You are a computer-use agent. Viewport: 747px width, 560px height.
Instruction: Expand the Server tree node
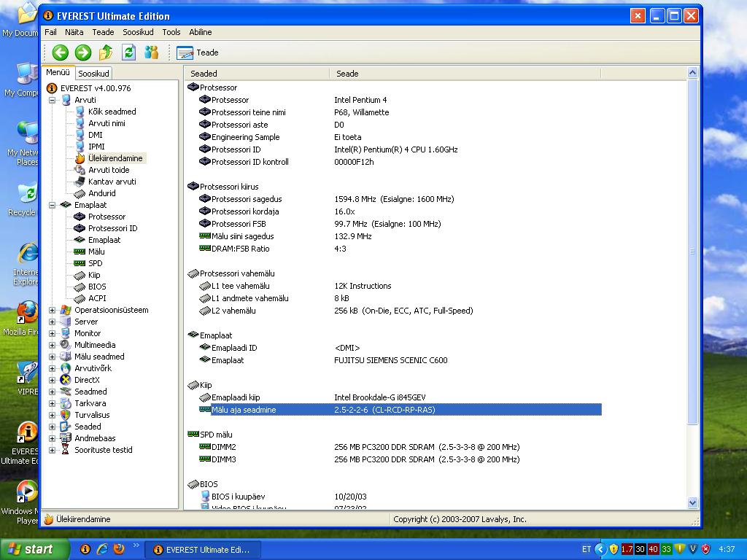tap(52, 322)
